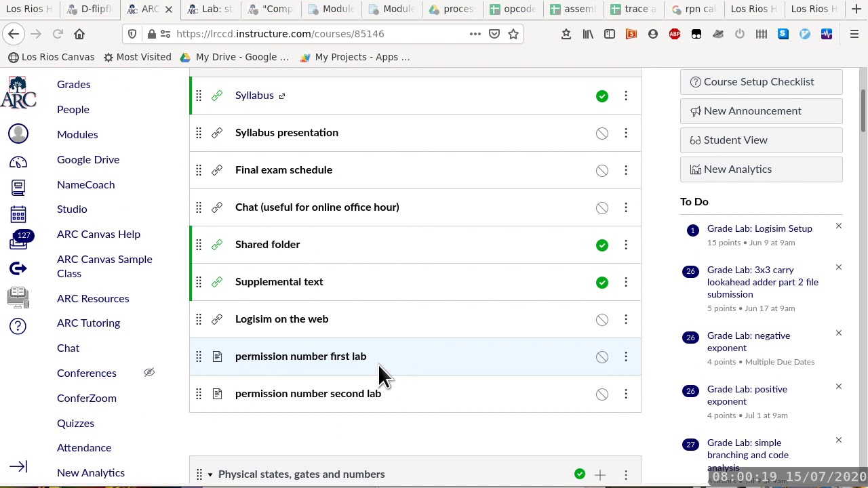Collapse Physical states, gates and numbers module
This screenshot has width=868, height=488.
tap(210, 474)
